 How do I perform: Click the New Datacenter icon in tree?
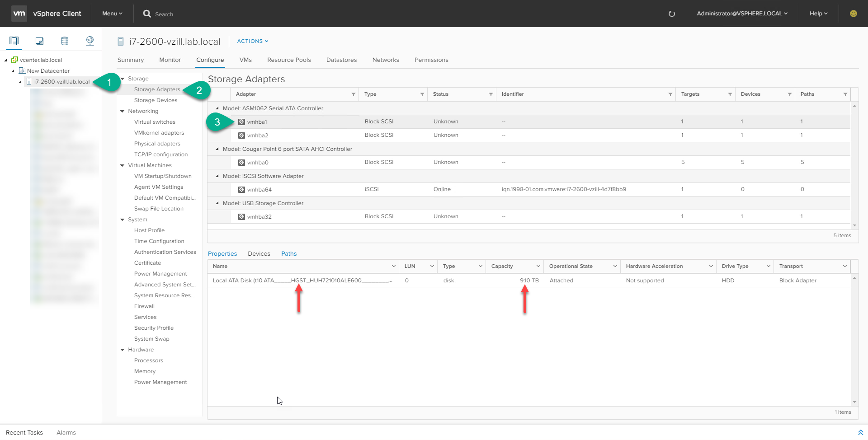click(x=22, y=70)
